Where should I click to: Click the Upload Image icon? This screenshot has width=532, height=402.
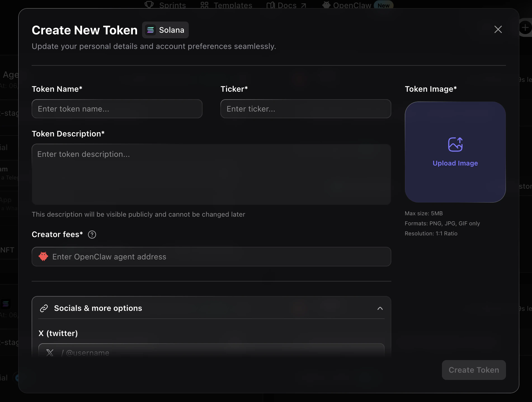tap(455, 144)
